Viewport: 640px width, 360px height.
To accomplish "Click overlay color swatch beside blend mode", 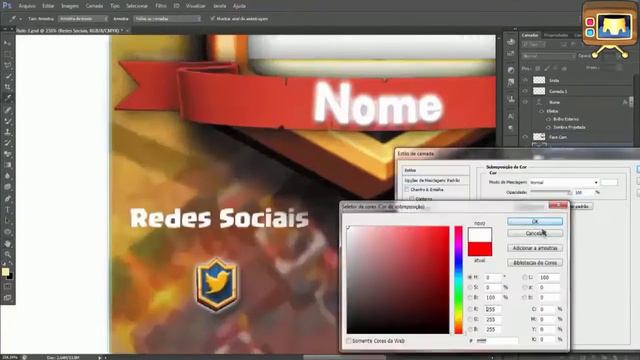I will [609, 182].
